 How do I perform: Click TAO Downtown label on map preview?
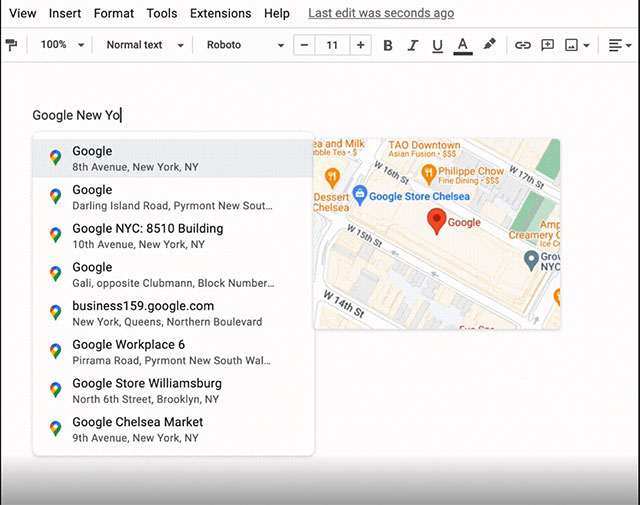(424, 145)
